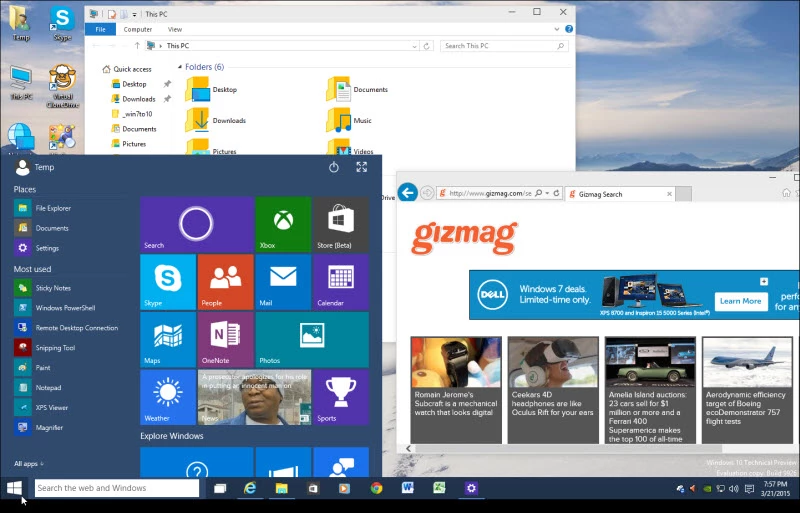
Task: Open Quick Access Toolbar customize dropdown
Action: [x=134, y=14]
